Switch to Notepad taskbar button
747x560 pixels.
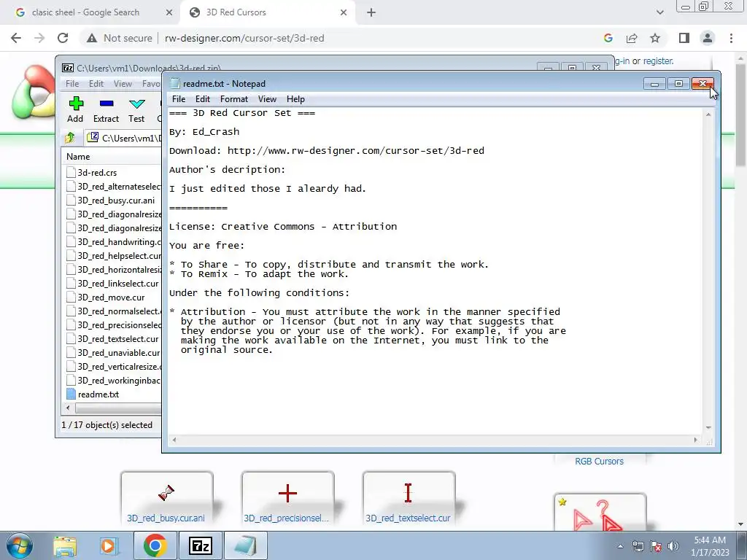click(x=246, y=546)
